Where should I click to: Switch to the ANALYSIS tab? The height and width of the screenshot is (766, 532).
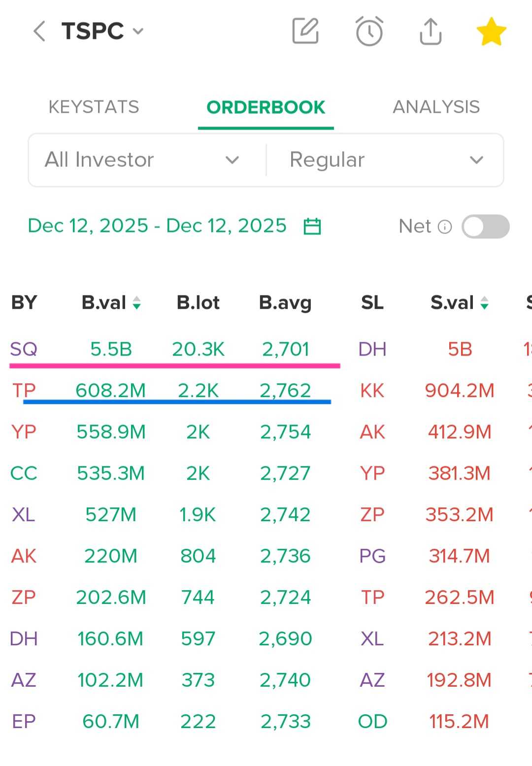[x=436, y=107]
